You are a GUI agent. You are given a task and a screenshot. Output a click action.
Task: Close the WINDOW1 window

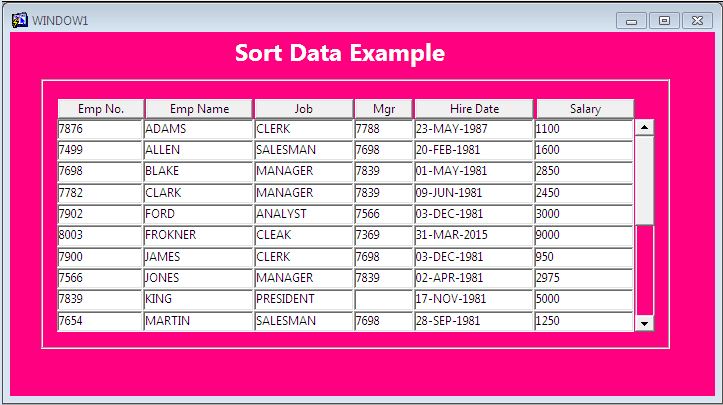(697, 21)
